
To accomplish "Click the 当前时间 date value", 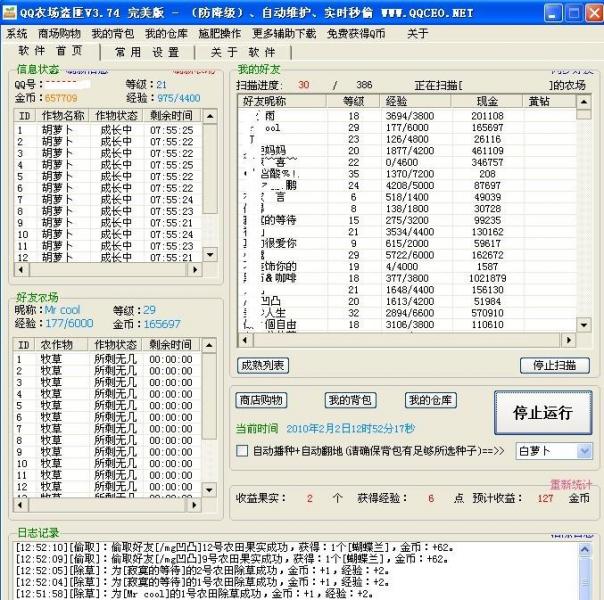I will tap(351, 429).
